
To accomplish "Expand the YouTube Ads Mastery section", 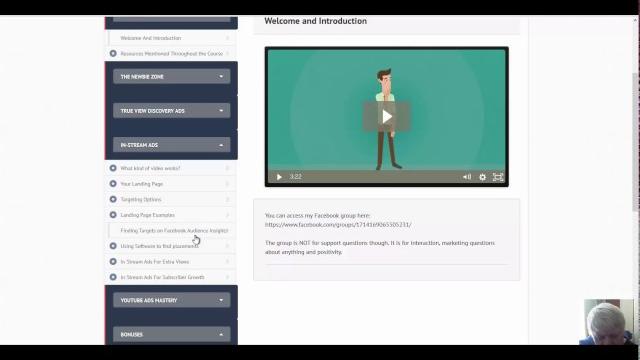I will (171, 300).
